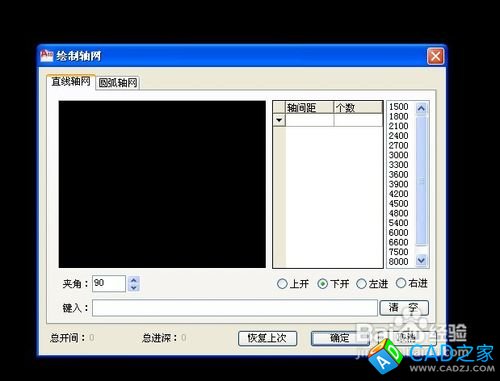Select the 右进 radio option

coord(411,283)
